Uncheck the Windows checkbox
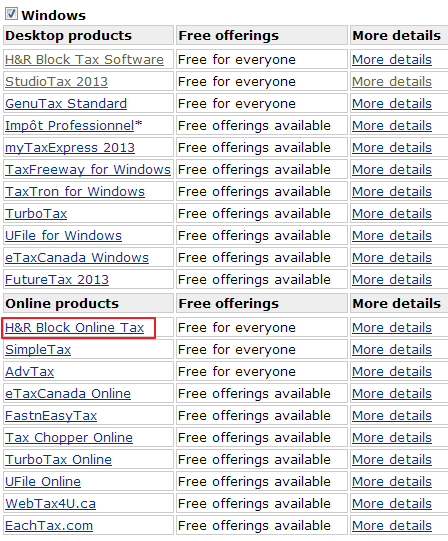 pyautogui.click(x=11, y=14)
